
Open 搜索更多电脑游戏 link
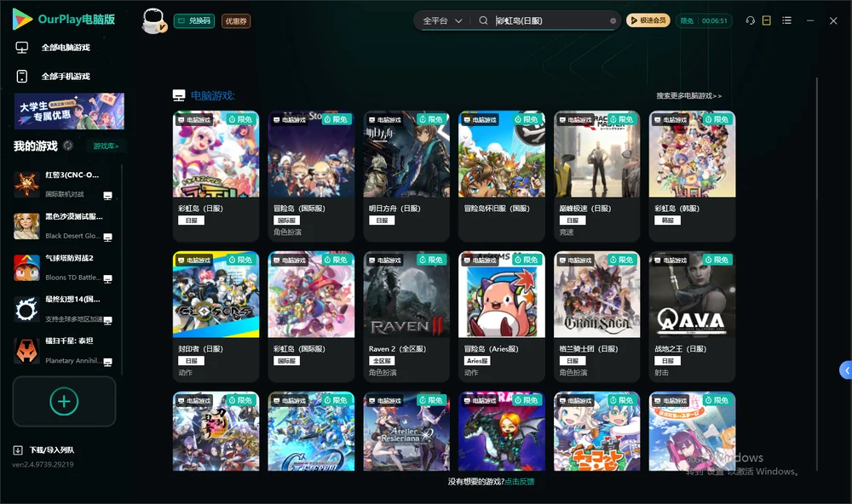pos(688,95)
